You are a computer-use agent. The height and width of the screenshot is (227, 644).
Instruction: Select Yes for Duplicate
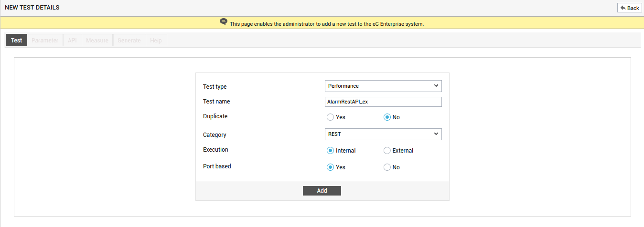tap(330, 117)
